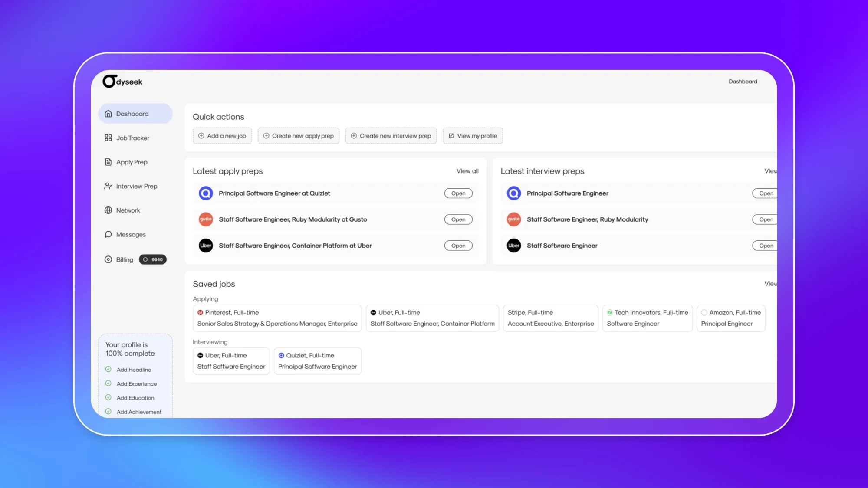Click the Network globe icon

pyautogui.click(x=108, y=210)
